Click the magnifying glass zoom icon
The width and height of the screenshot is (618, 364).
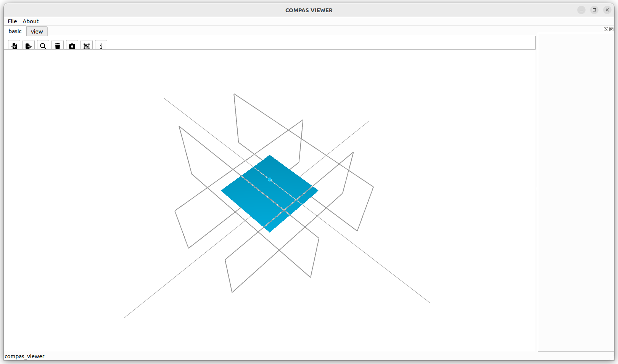click(43, 46)
